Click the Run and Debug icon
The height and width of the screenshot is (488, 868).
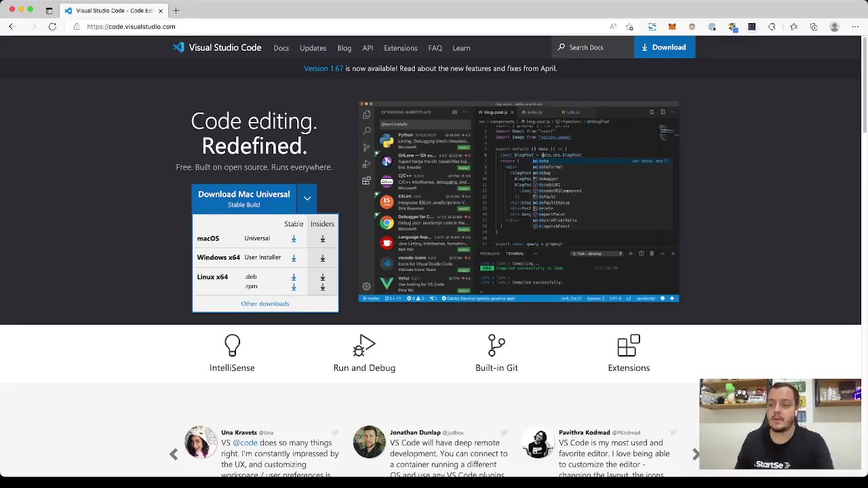click(364, 346)
